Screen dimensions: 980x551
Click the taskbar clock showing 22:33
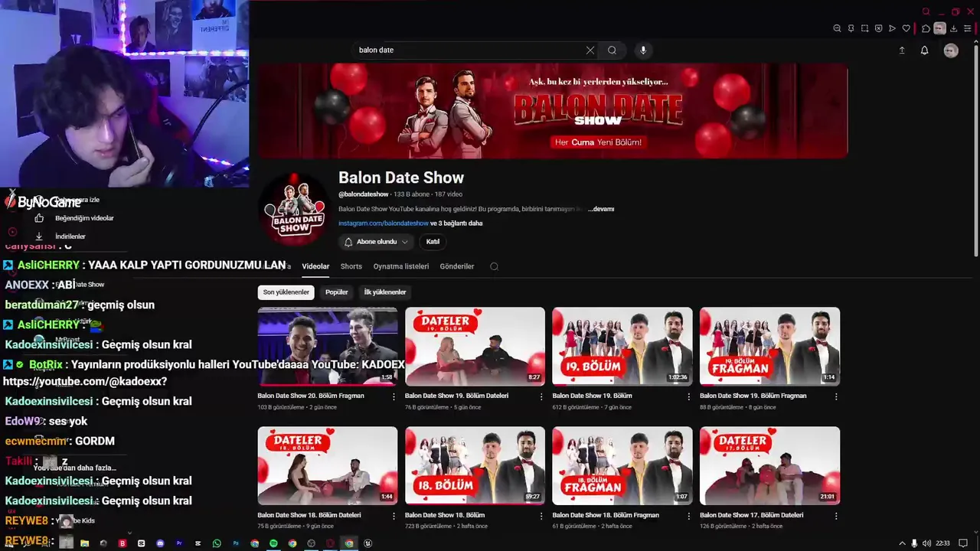(943, 543)
